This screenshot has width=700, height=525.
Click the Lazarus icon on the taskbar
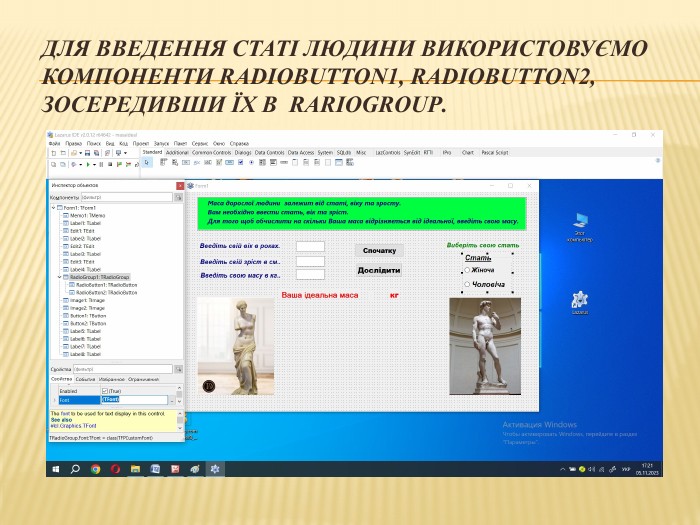click(215, 469)
